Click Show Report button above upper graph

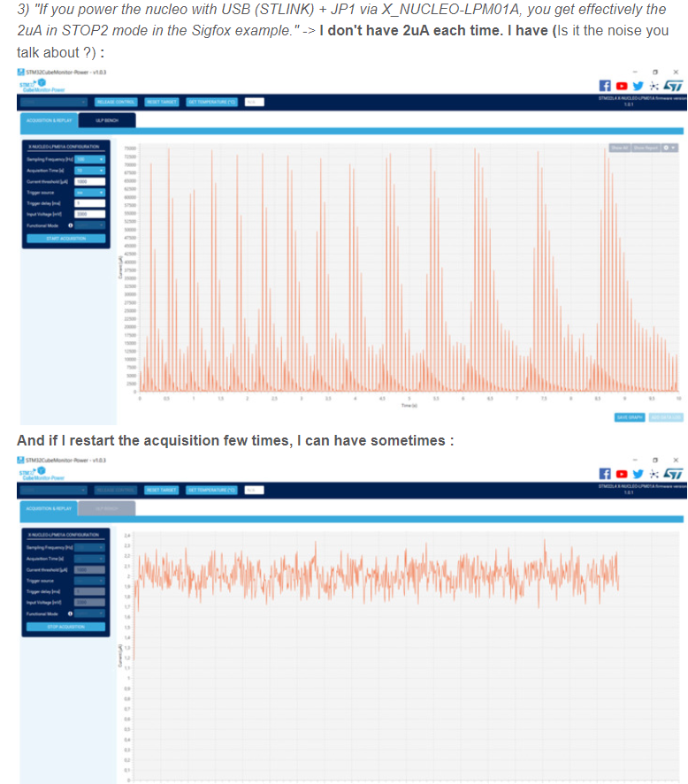(x=646, y=148)
